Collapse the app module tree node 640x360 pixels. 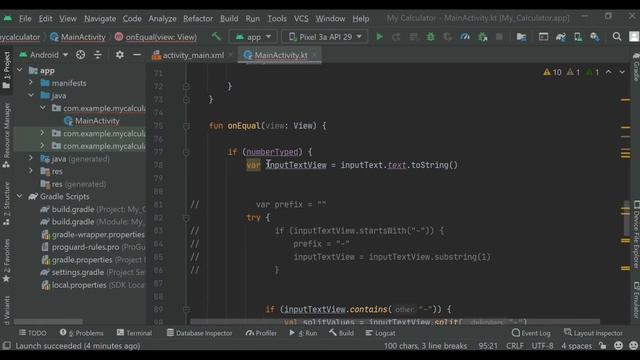click(20, 70)
